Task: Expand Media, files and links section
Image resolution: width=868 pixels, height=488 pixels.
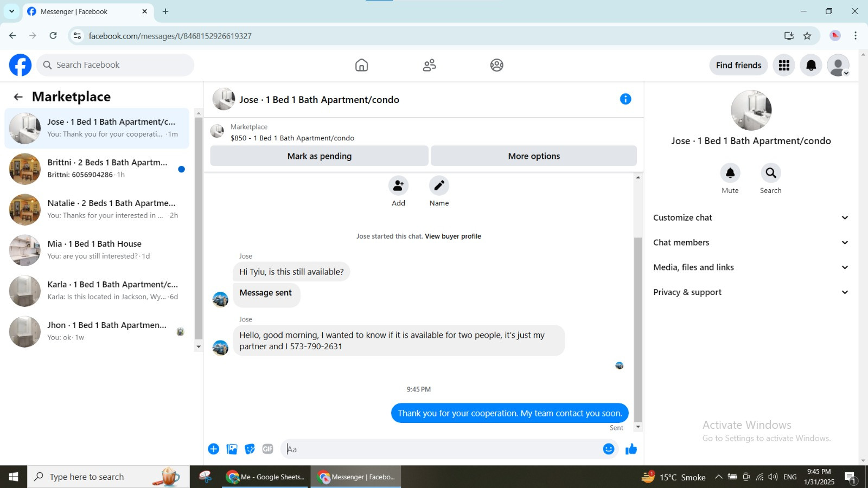Action: pos(751,267)
